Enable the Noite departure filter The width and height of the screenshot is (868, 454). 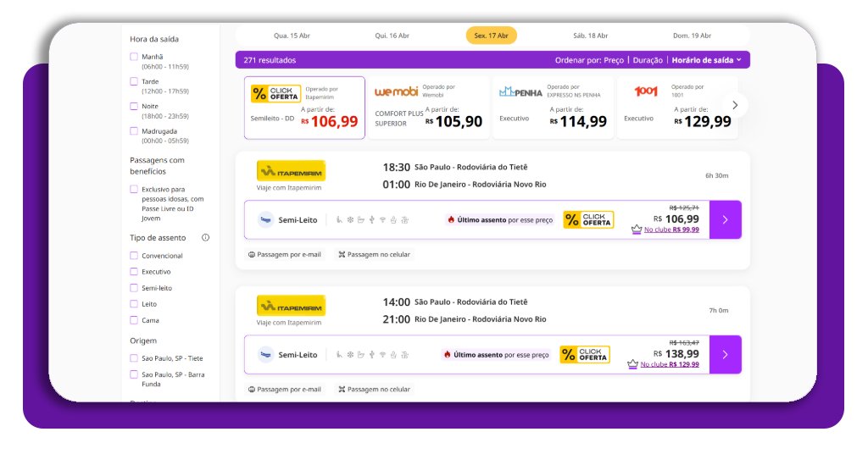click(134, 107)
